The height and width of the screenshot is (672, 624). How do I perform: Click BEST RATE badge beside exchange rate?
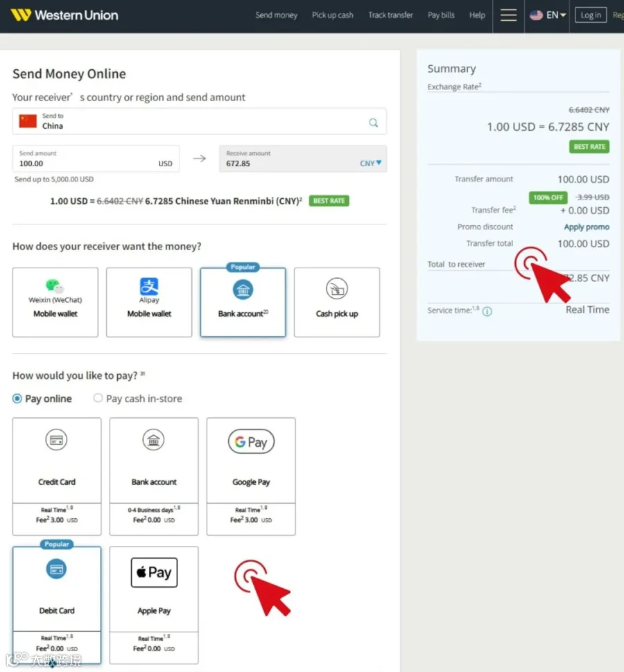[329, 201]
